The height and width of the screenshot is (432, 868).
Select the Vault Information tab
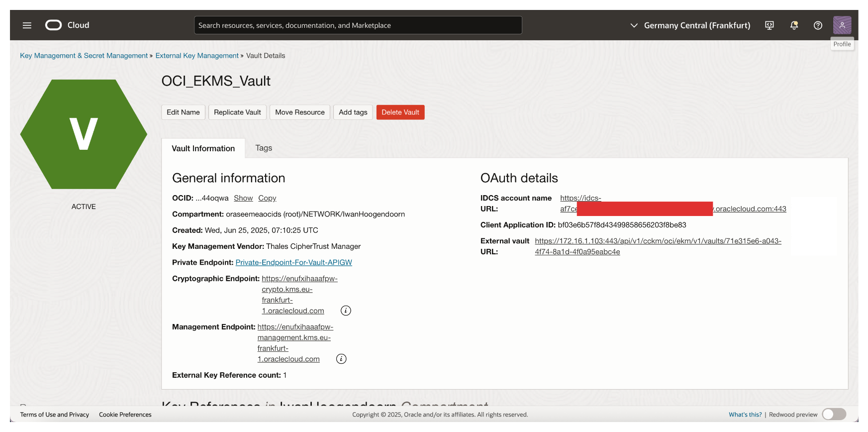[x=203, y=148]
